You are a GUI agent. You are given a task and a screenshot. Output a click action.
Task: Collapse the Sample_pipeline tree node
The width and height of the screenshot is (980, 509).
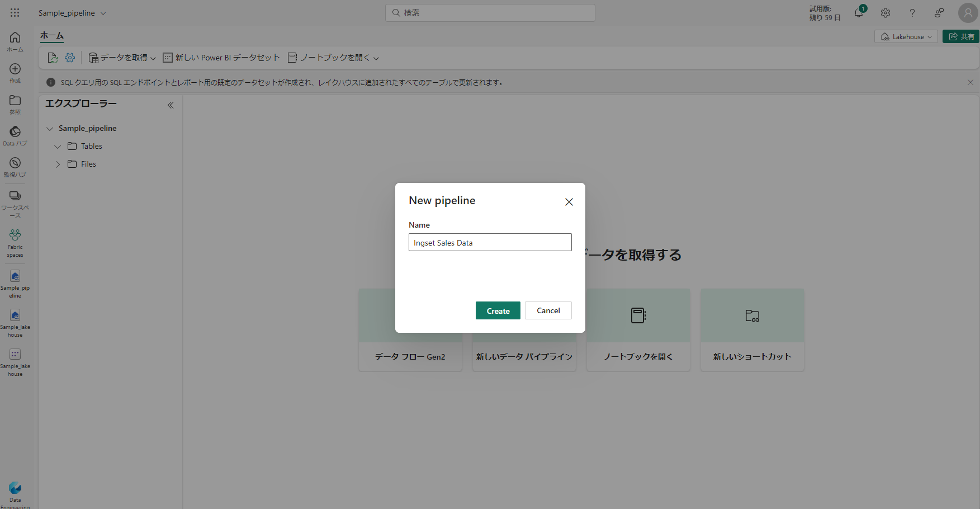click(50, 129)
